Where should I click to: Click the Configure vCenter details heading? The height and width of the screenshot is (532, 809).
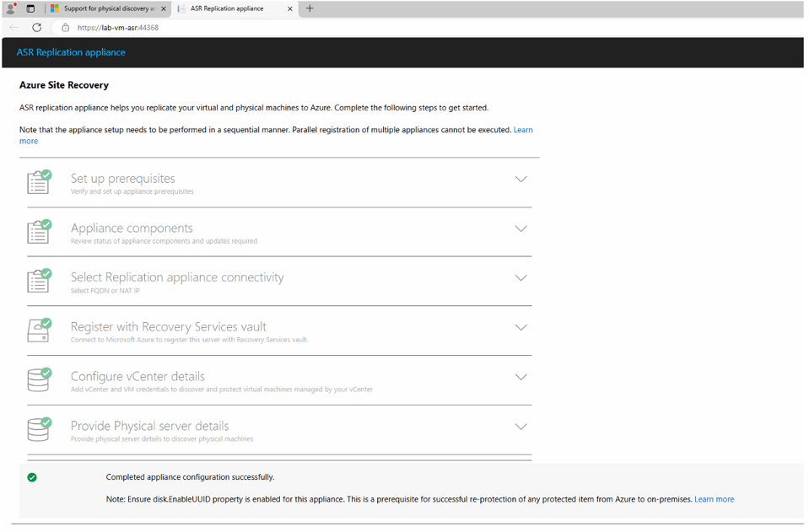138,376
